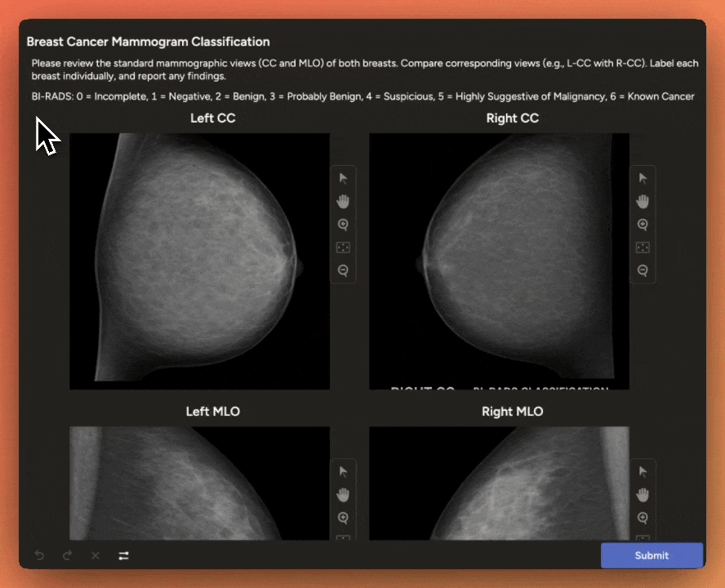Zoom out on the Left CC mammogram
Screen dimensions: 725x588
(x=343, y=270)
